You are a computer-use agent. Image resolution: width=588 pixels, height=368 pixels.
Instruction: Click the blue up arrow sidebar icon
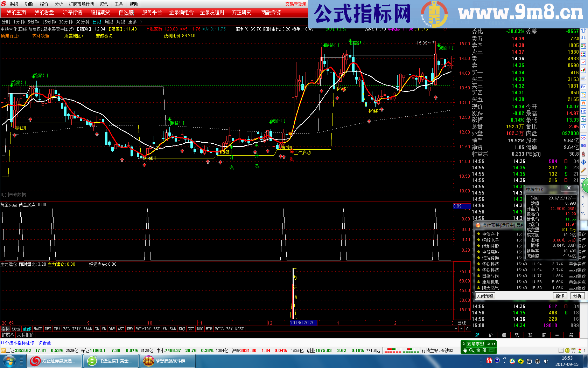[x=583, y=30]
